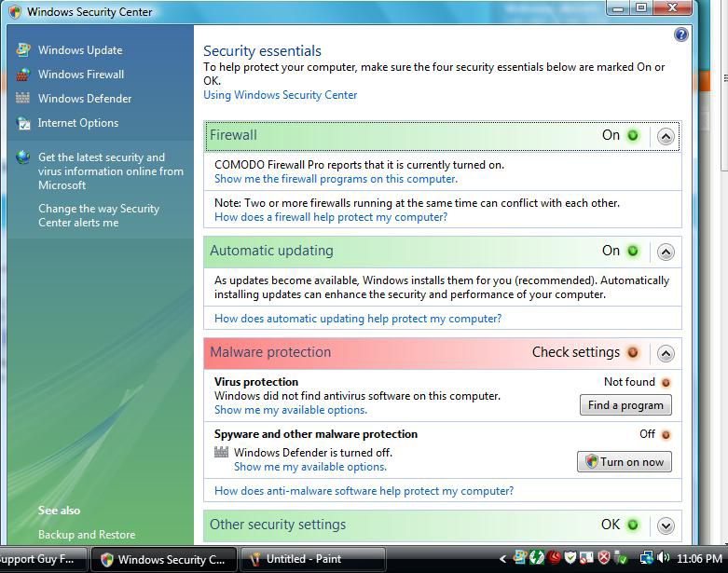Change the way Security Center alerts me
Screen dimensions: 728x573
click(99, 215)
